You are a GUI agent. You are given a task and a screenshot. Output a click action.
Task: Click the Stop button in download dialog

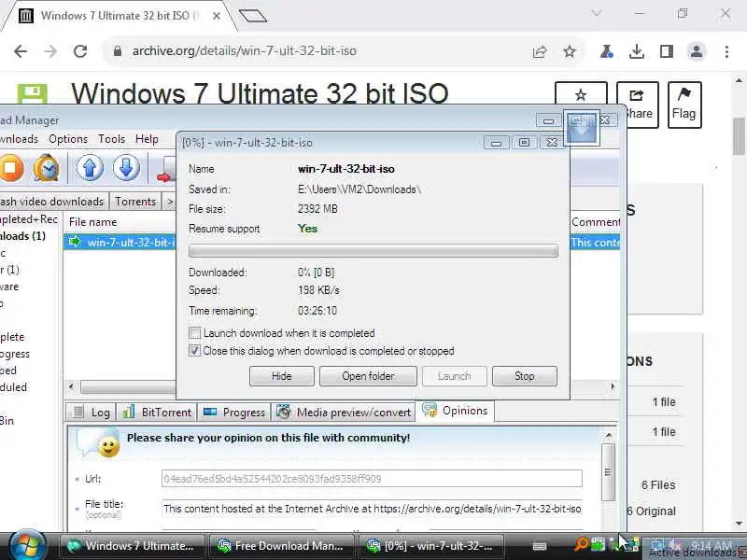click(525, 376)
